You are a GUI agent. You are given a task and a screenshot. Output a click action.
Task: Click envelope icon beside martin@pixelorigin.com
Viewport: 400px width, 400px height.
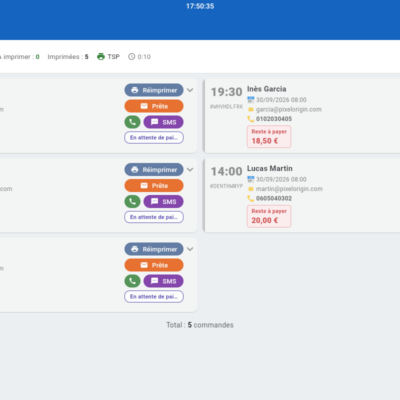point(251,189)
